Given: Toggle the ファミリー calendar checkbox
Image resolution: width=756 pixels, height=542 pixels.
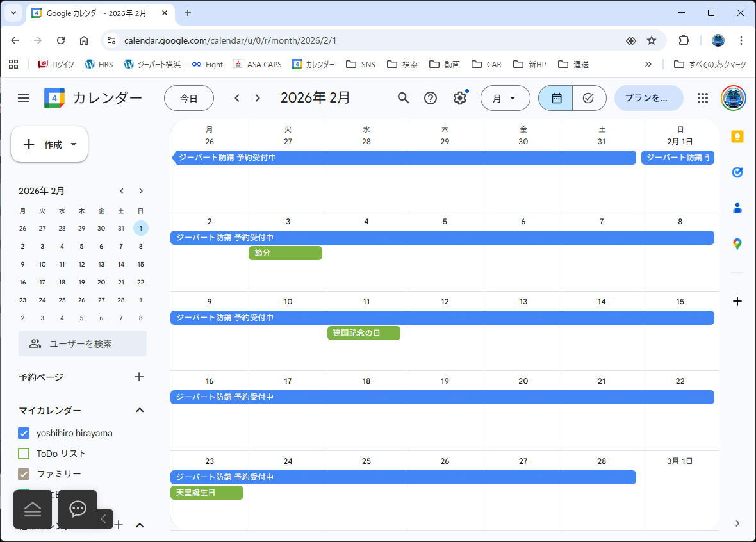Looking at the screenshot, I should 24,474.
